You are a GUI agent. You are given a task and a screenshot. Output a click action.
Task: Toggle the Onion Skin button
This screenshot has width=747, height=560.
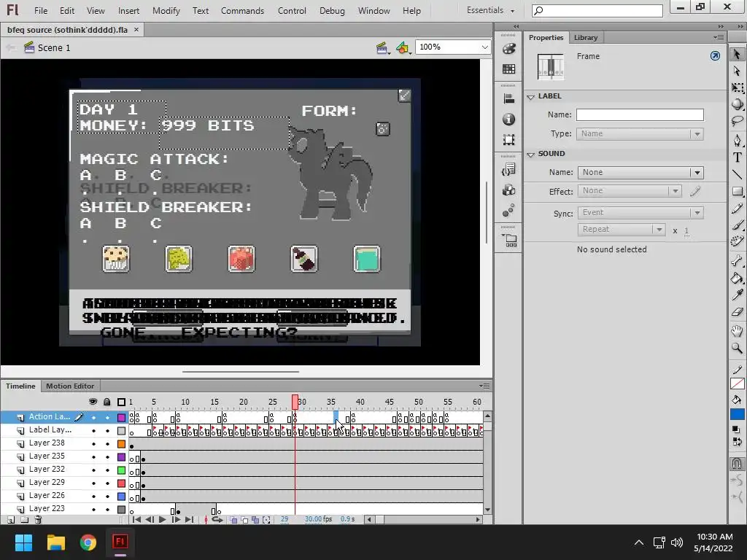coord(233,520)
